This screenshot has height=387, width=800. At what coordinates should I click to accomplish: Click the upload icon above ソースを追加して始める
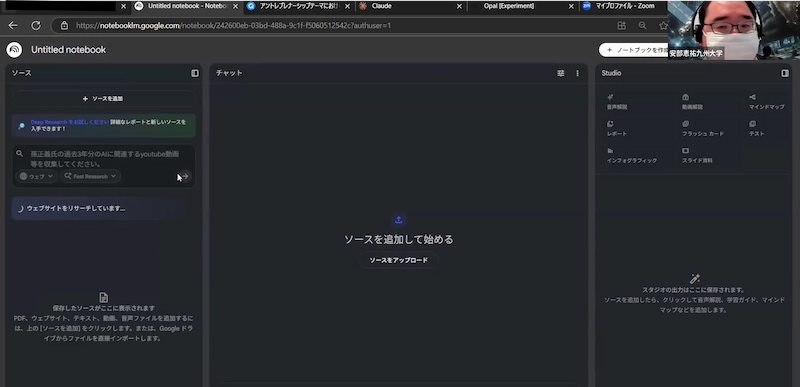click(398, 220)
